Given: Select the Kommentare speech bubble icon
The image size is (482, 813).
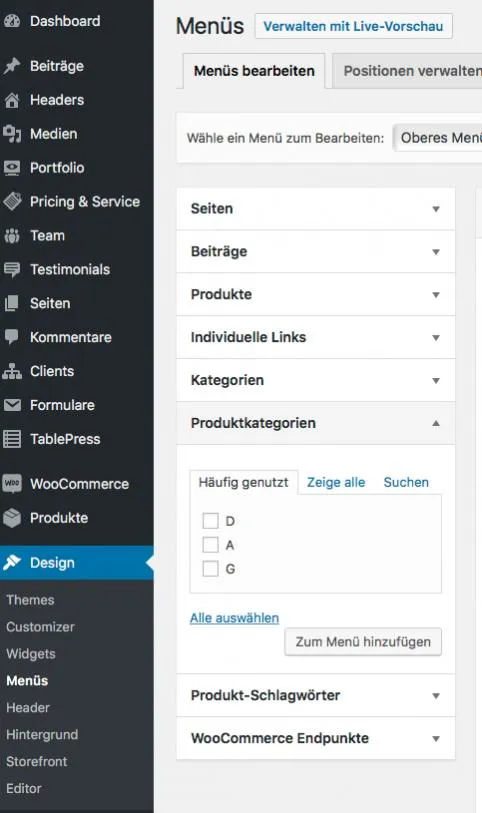Looking at the screenshot, I should point(11,337).
